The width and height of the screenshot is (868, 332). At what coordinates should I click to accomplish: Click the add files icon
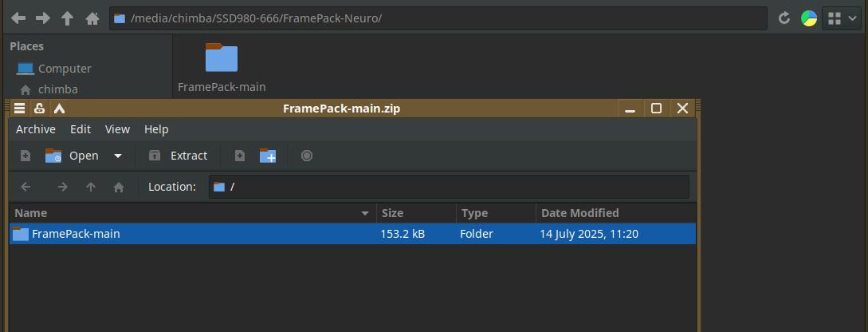pos(239,156)
